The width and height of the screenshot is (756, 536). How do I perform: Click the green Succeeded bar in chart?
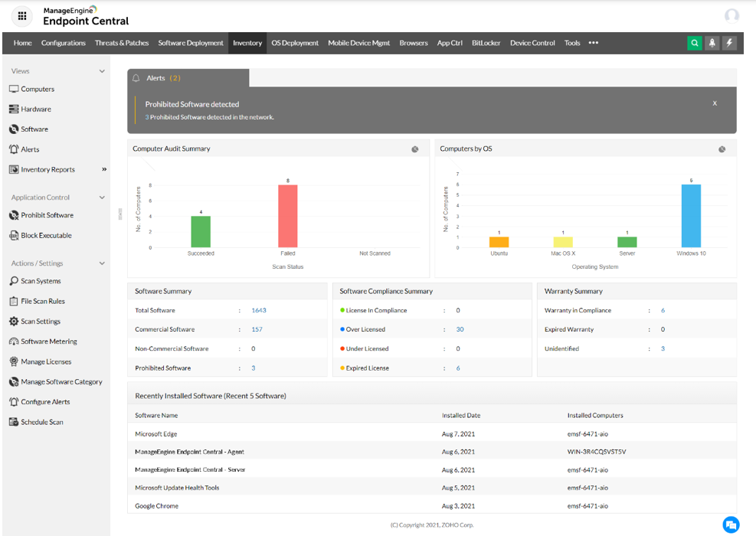(x=201, y=232)
